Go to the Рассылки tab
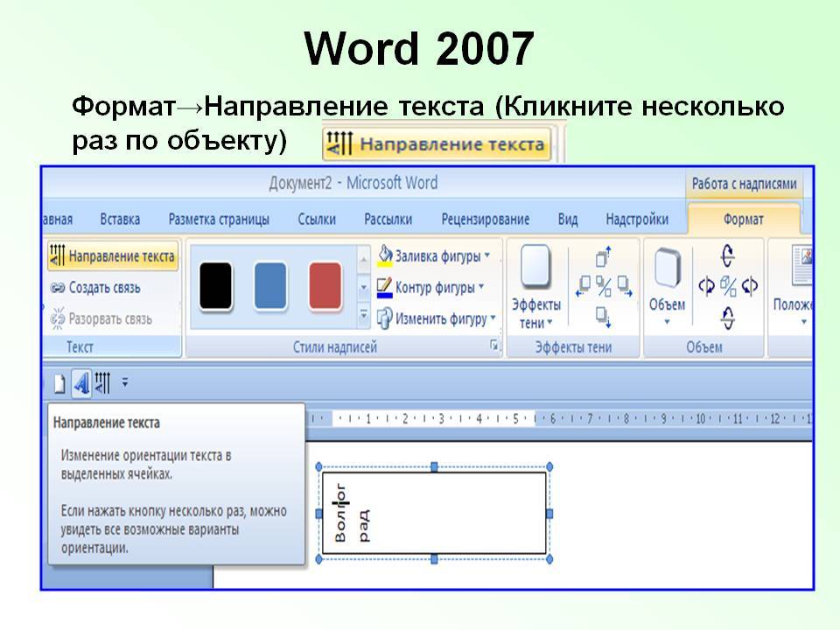Screen dimensions: 840x630 point(388,219)
